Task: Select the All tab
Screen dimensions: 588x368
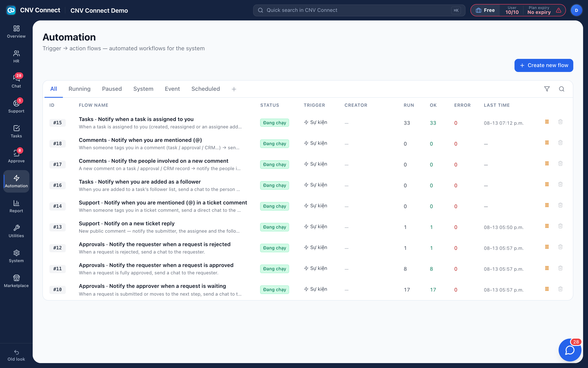Action: click(x=54, y=89)
